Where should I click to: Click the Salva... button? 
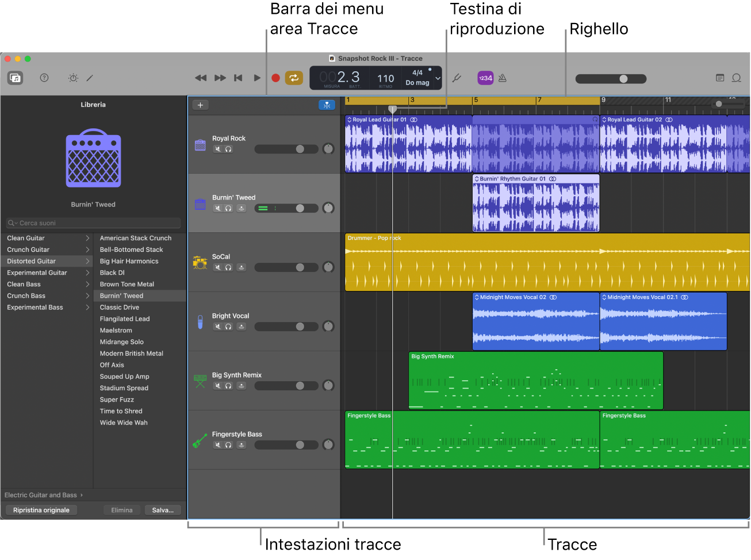tap(163, 511)
